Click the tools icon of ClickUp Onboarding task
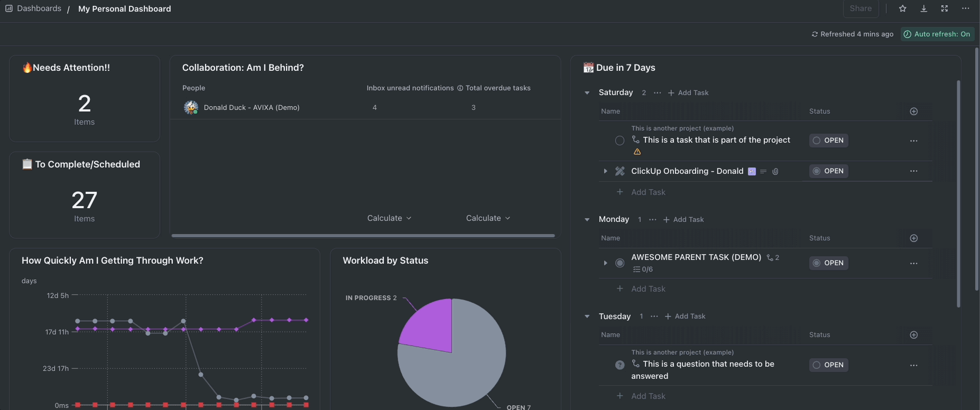This screenshot has width=980, height=410. [620, 171]
